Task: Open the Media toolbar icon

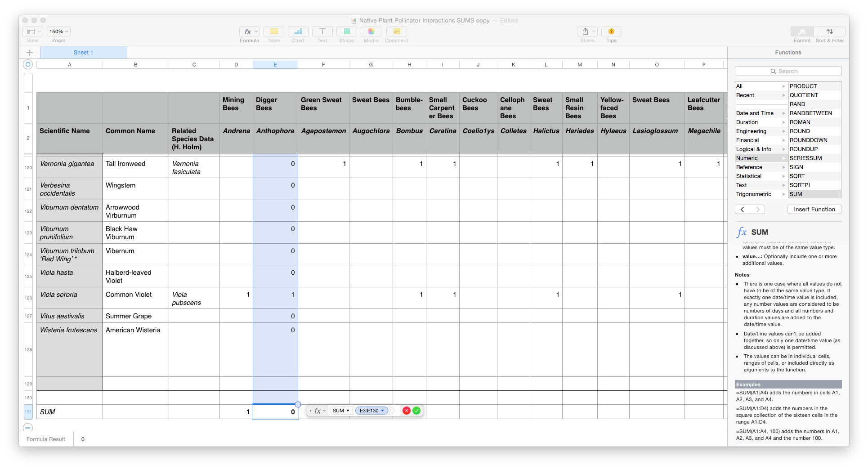Action: pos(371,31)
